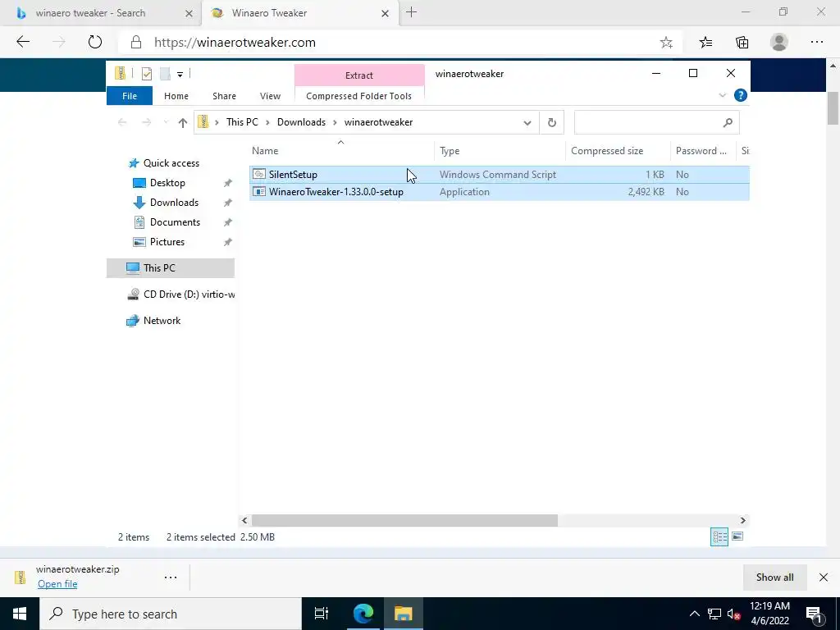
Task: Switch to Details view icon
Action: [719, 536]
